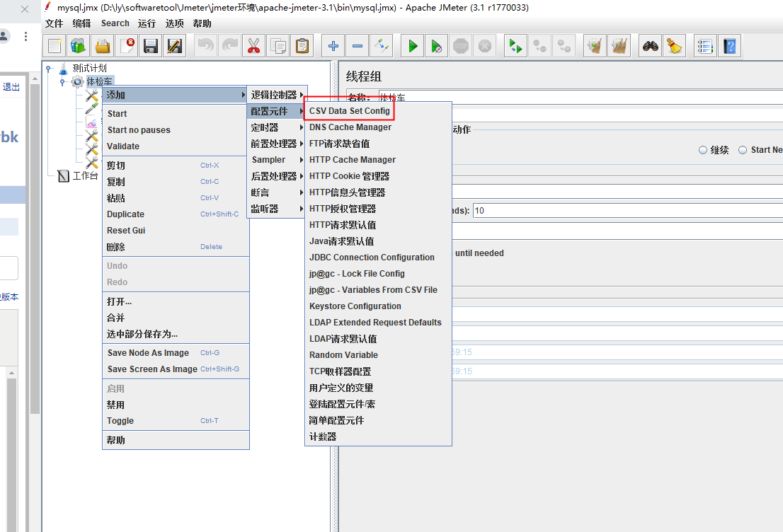Click the Stop toolbar icon
The image size is (783, 532).
(460, 47)
